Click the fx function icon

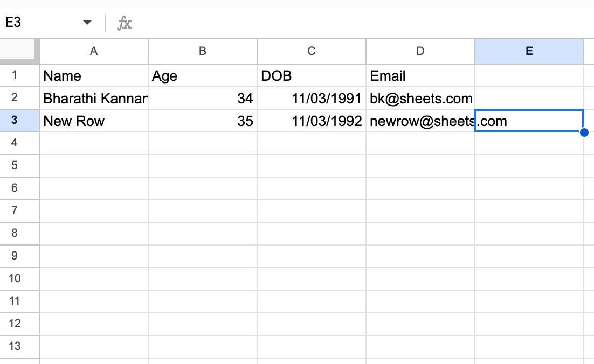coord(125,23)
